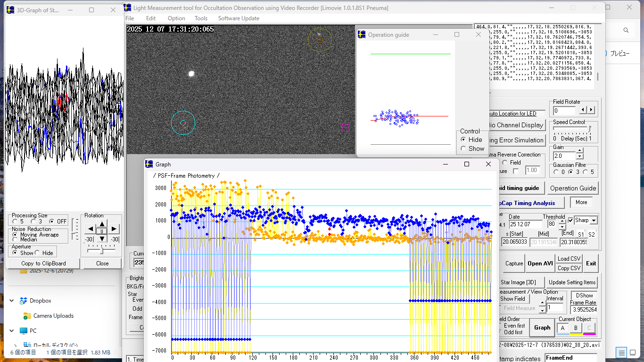Switch Explorer to details view icon
Viewport: 644px width, 362px height.
622,353
